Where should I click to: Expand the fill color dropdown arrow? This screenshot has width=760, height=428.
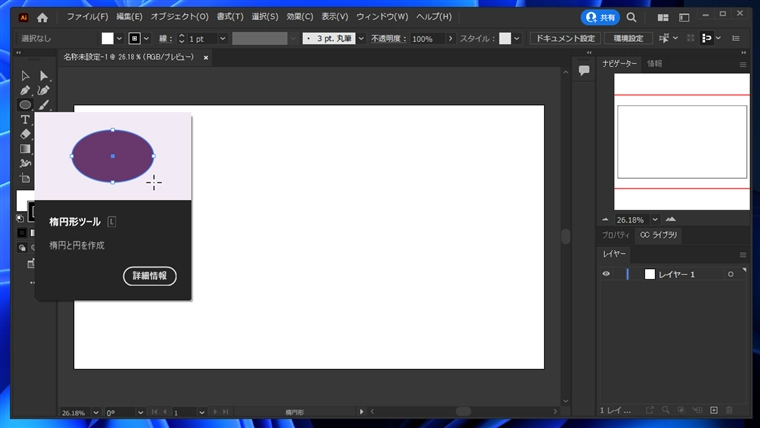point(119,38)
